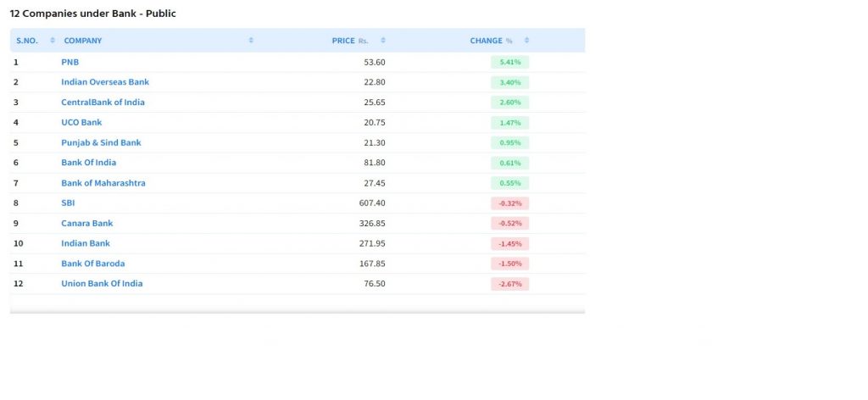
Task: Select the -2.67% change badge
Action: 509,285
